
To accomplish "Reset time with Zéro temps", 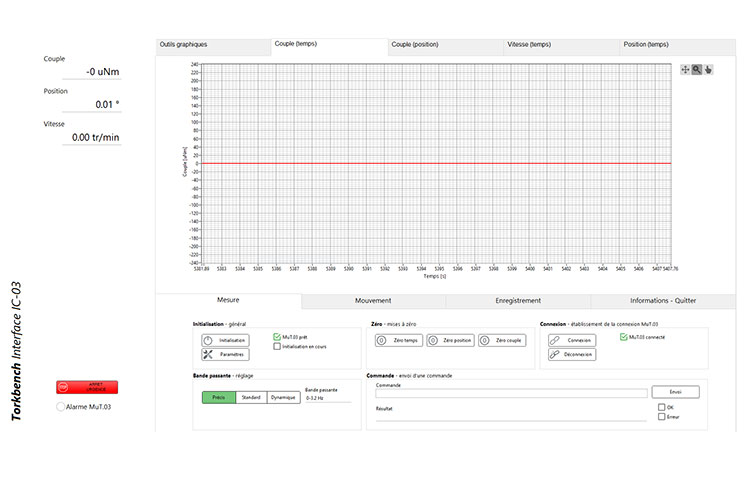I will pos(399,340).
